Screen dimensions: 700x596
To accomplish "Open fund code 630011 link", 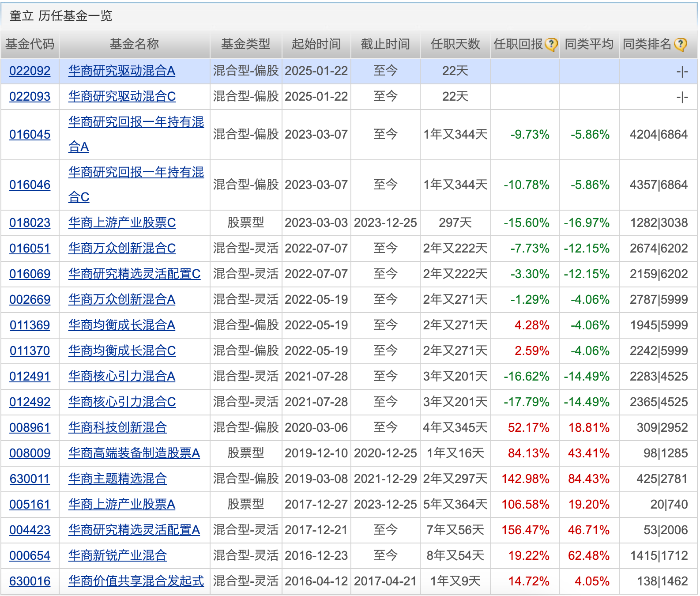I will click(30, 479).
